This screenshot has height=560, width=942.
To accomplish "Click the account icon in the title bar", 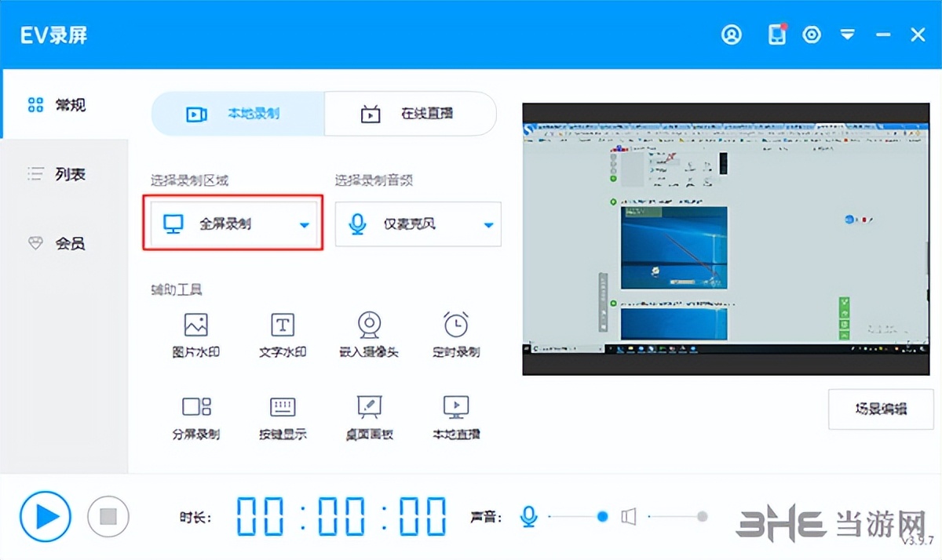I will pyautogui.click(x=731, y=35).
